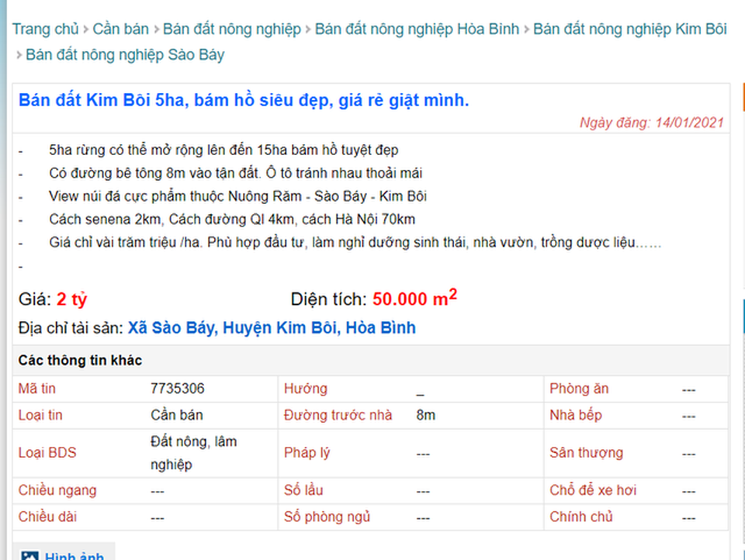Open Bán đất nông nghiệp Sào Báy breadcrumb
This screenshot has height=560, width=745.
[125, 54]
